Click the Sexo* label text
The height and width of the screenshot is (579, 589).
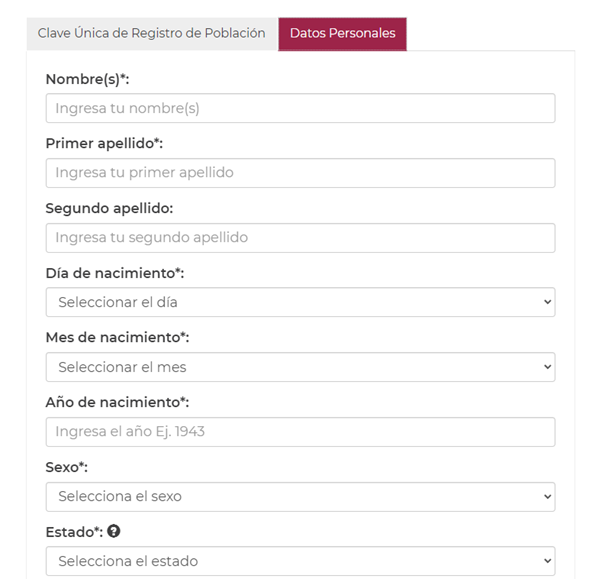67,467
